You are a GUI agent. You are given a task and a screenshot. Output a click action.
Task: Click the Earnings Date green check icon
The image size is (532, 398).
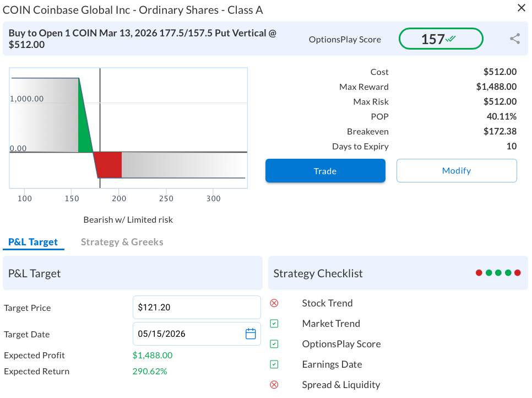(x=274, y=364)
